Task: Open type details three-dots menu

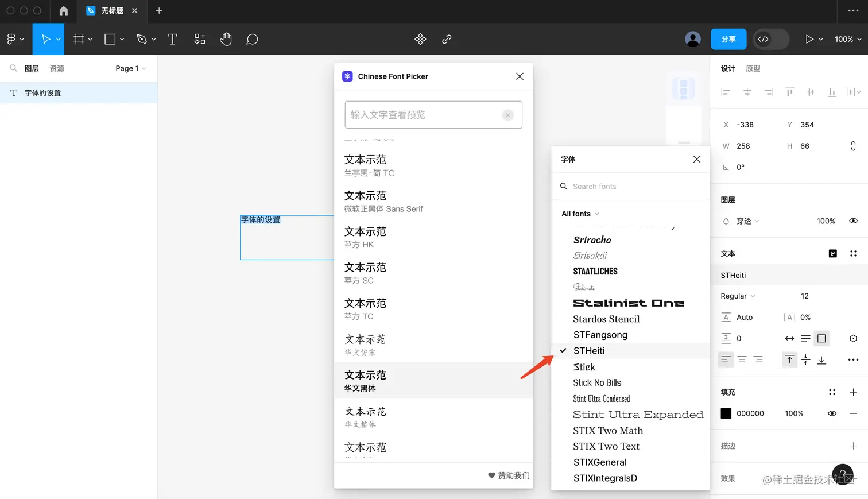Action: 853,359
